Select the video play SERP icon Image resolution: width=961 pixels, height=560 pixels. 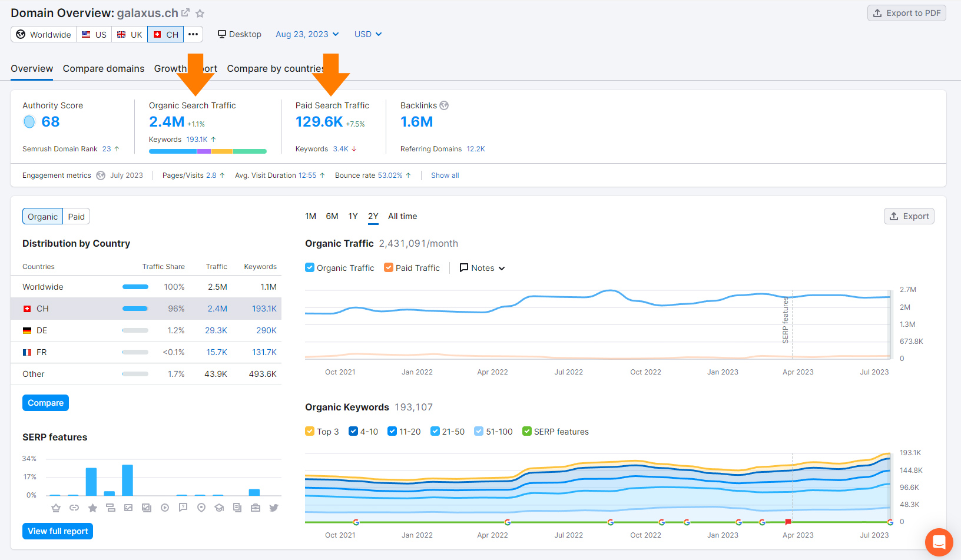pyautogui.click(x=165, y=508)
